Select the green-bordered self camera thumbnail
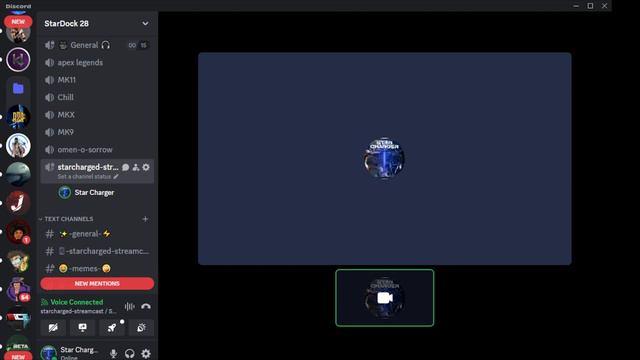The image size is (640, 360). [384, 298]
